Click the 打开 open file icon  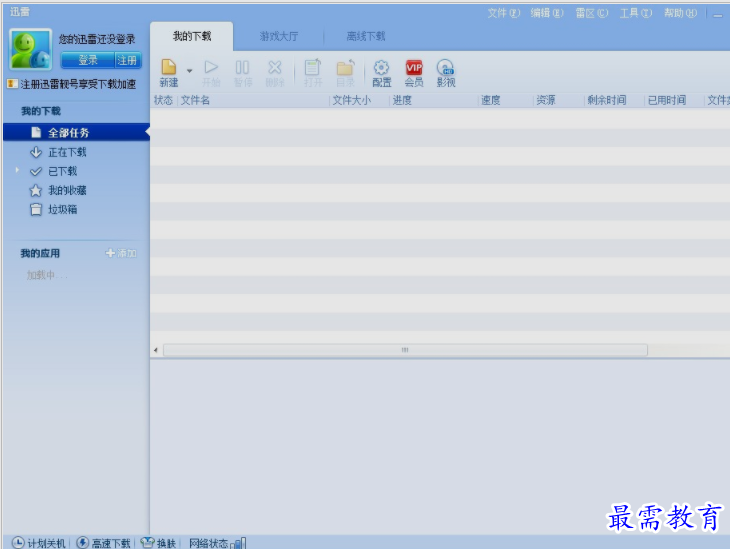click(x=313, y=73)
